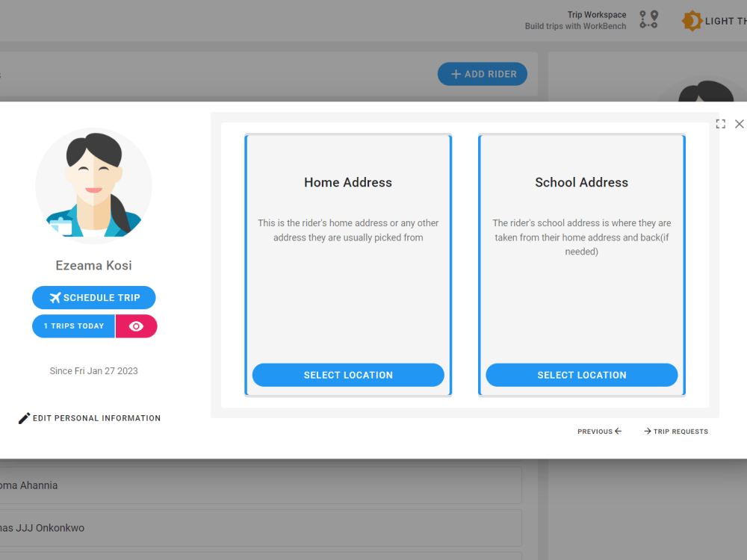This screenshot has width=747, height=560.
Task: Click the Previous left arrow icon
Action: tap(618, 431)
